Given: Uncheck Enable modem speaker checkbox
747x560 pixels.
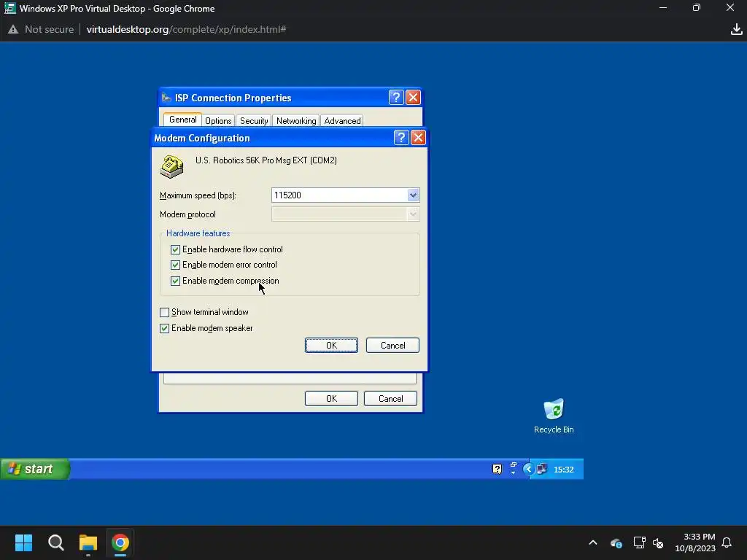Looking at the screenshot, I should coord(164,328).
